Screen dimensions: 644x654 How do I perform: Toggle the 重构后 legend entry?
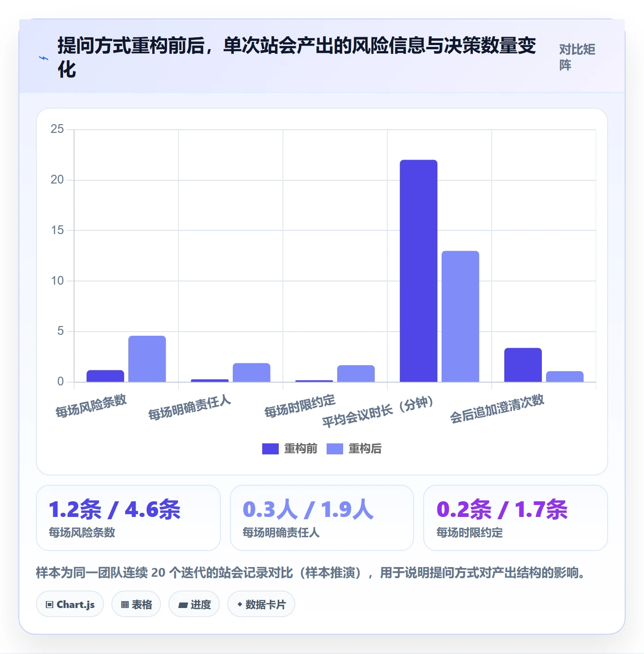click(354, 448)
